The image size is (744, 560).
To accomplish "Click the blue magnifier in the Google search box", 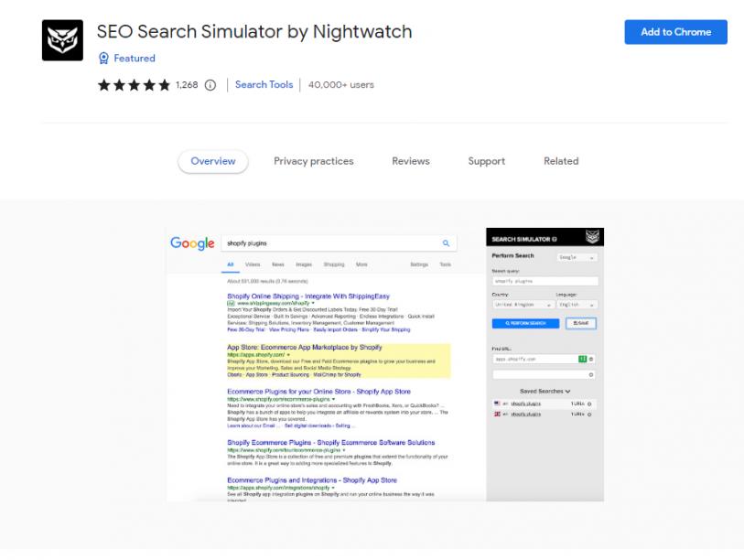I will pyautogui.click(x=446, y=243).
